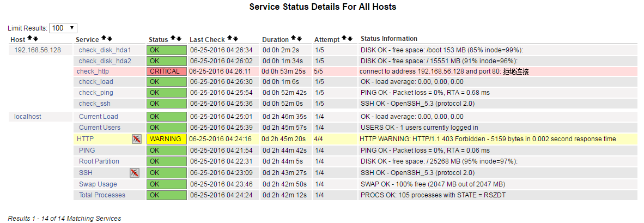Open the Current Load service link
Screen dimensions: 644x223
[98, 117]
